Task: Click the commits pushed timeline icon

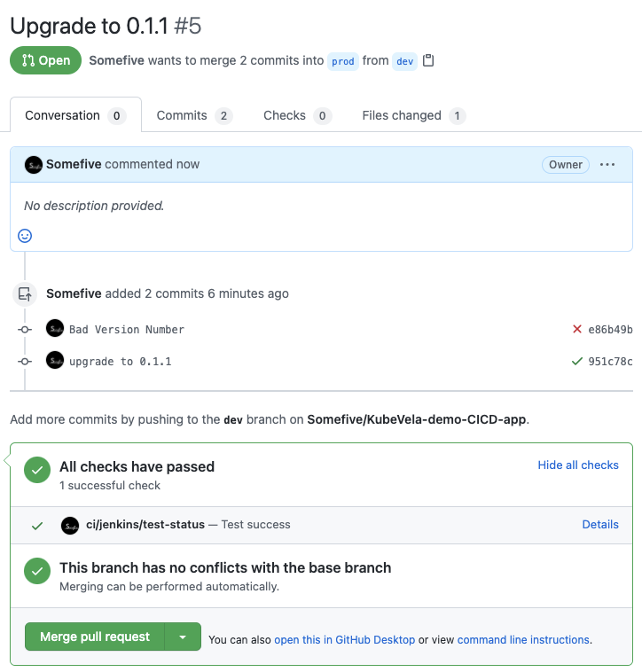Action: [25, 294]
